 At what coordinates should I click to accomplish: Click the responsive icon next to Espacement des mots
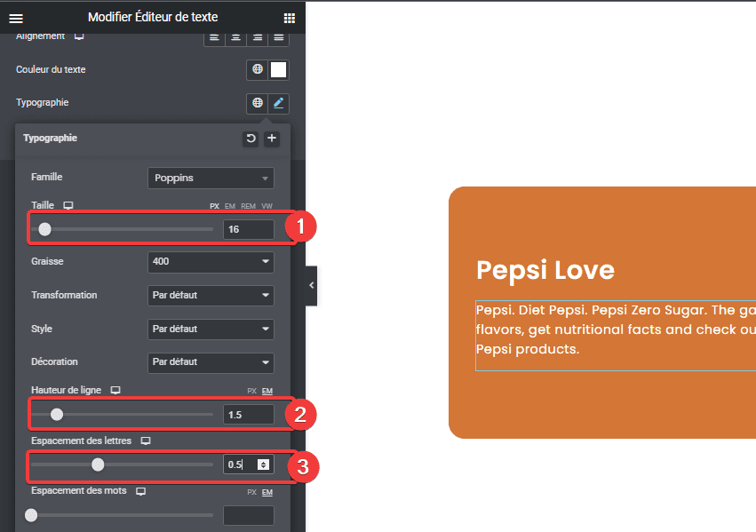click(x=140, y=491)
